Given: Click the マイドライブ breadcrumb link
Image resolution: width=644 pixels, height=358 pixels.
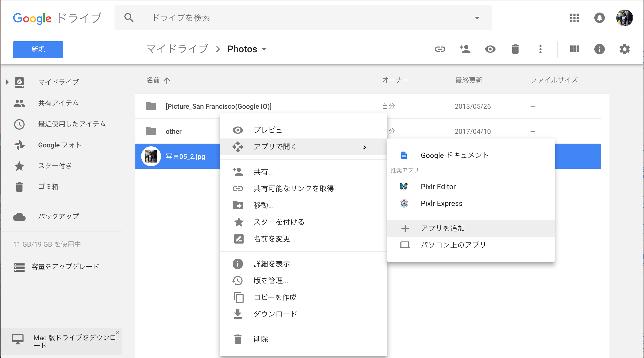Looking at the screenshot, I should coord(177,49).
